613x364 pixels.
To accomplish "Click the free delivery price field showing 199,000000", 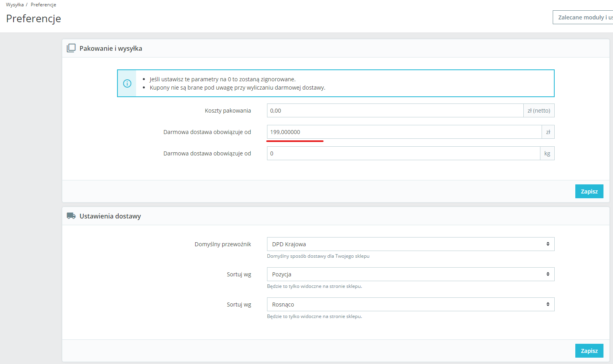I will (404, 132).
